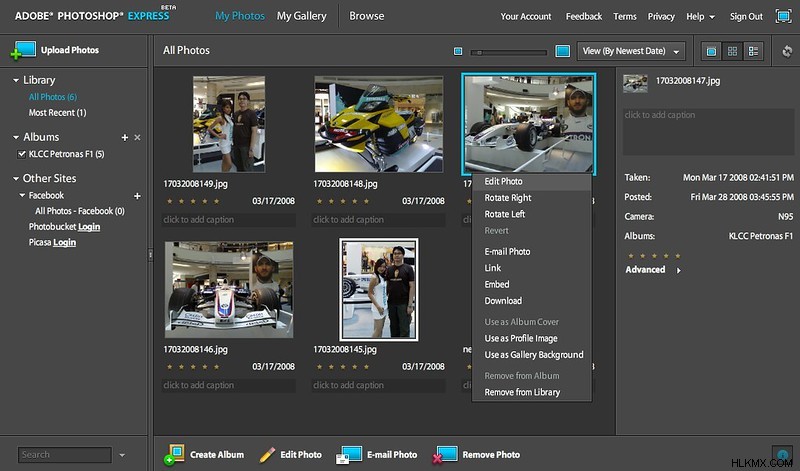Open the Help dropdown menu

[700, 16]
